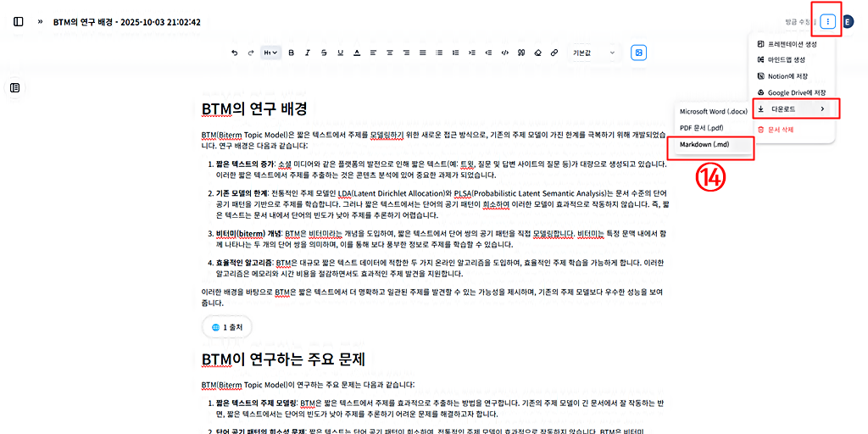The width and height of the screenshot is (868, 434).
Task: Select 마인드맵 생성 menu item
Action: pyautogui.click(x=793, y=59)
